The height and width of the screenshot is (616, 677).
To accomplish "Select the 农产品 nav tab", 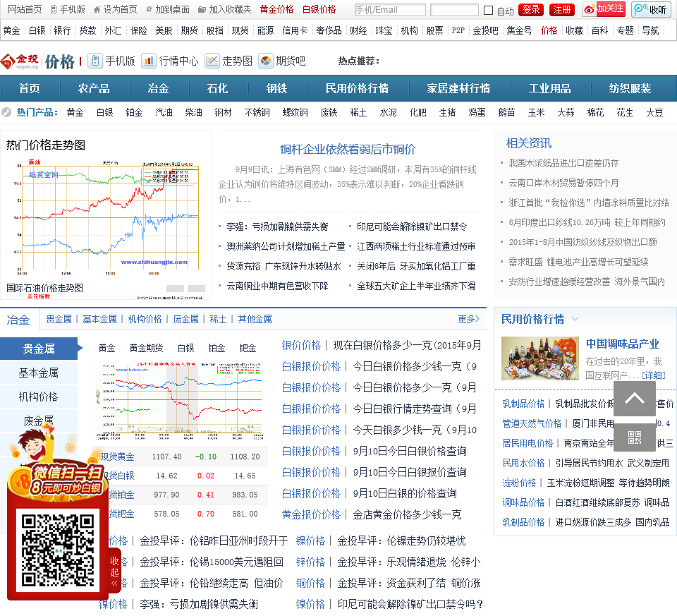I will point(94,89).
